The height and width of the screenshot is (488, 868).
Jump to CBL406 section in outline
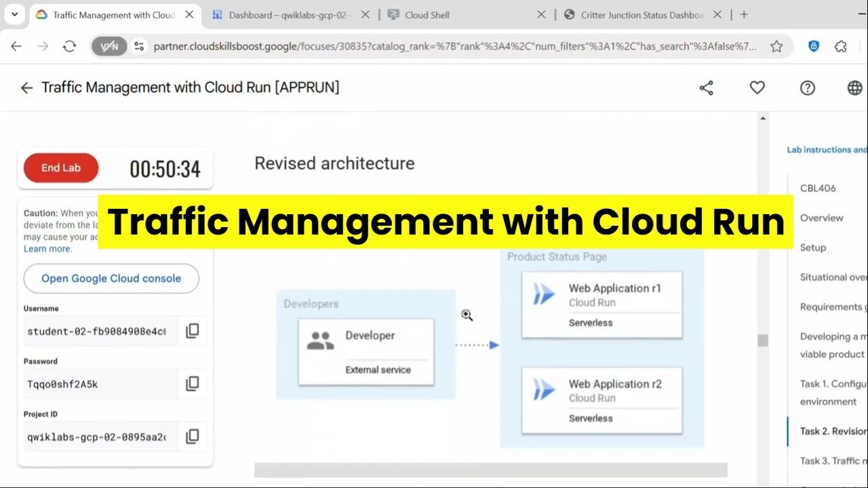click(x=818, y=188)
